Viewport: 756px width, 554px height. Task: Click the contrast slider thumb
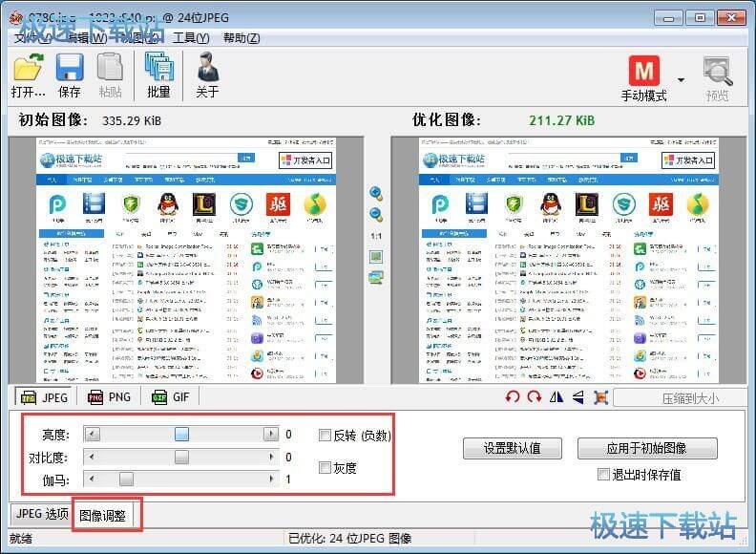tap(181, 457)
